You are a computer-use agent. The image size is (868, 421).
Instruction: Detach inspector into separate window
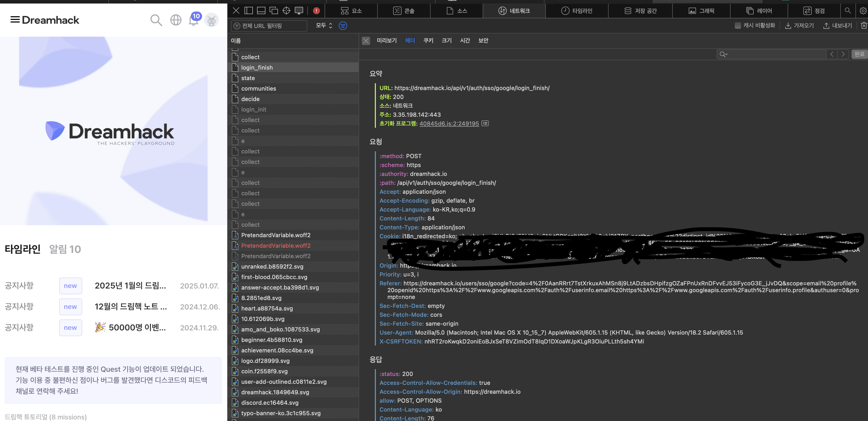point(274,11)
